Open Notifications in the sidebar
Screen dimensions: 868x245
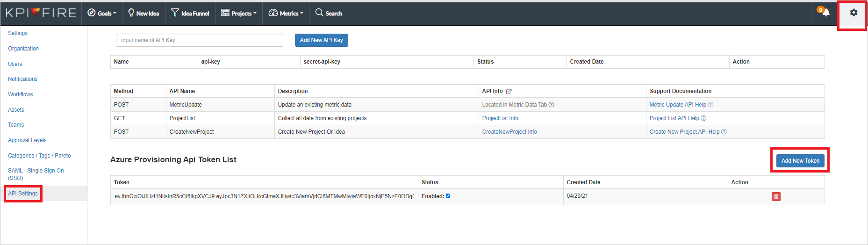[22, 79]
